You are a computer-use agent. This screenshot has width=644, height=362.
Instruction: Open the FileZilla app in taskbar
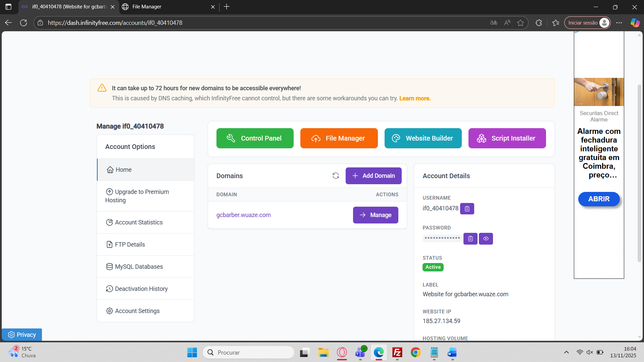(397, 353)
